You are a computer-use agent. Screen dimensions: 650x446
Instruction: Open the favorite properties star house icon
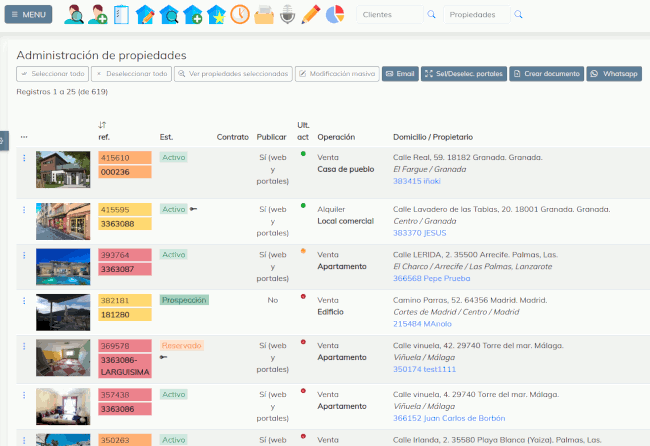[x=216, y=15]
